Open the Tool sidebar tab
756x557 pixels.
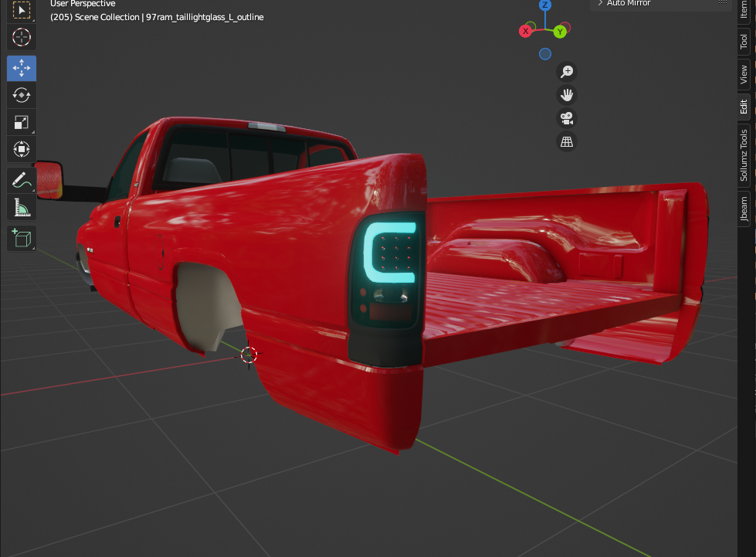click(x=744, y=42)
